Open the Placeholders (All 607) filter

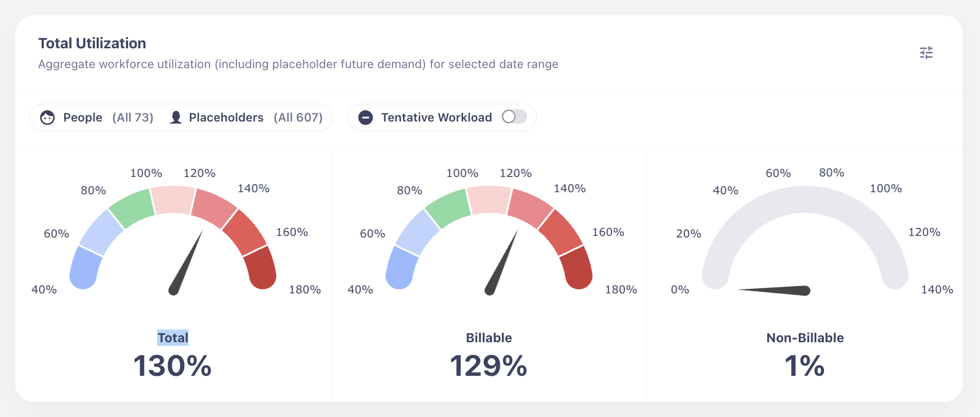click(255, 117)
